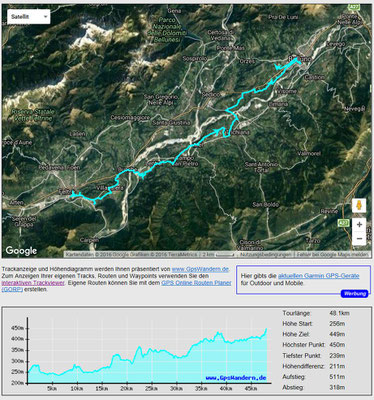Click the Tourlänge value 48.1km

tap(339, 313)
